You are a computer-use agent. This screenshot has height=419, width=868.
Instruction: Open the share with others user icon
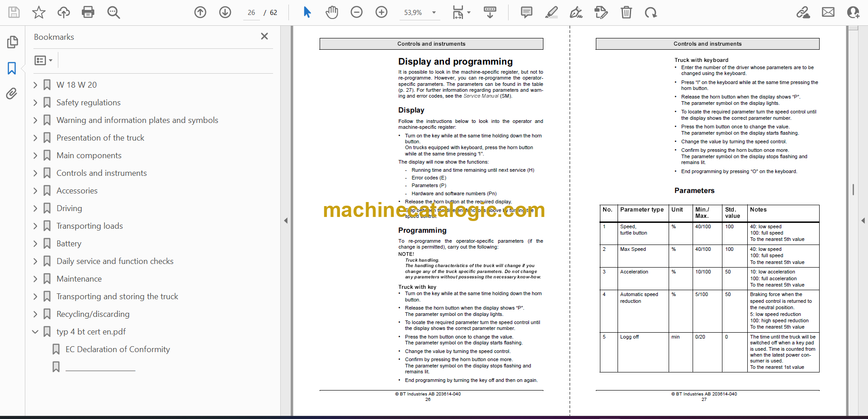pos(853,12)
